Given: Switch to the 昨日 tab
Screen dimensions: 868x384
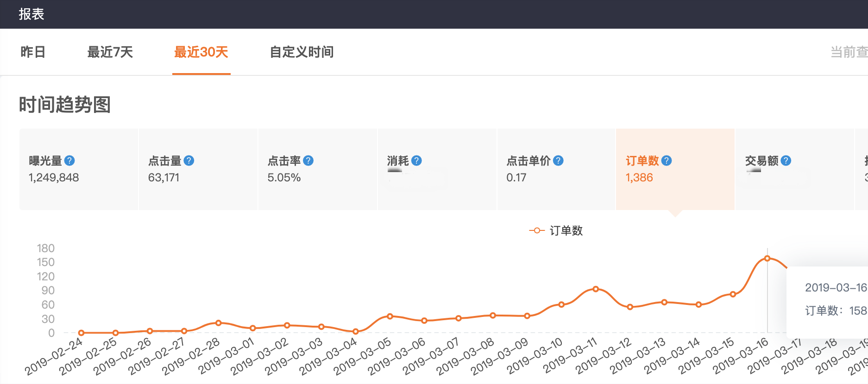Looking at the screenshot, I should (x=33, y=52).
